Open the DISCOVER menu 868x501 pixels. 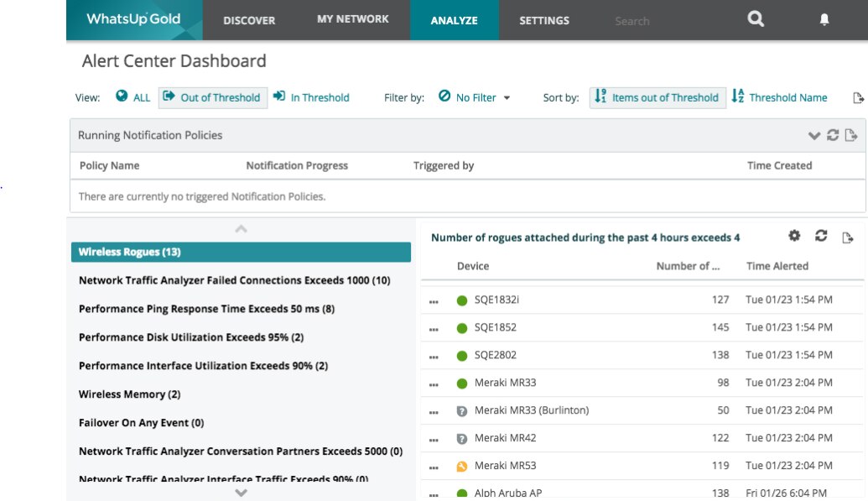[x=249, y=20]
